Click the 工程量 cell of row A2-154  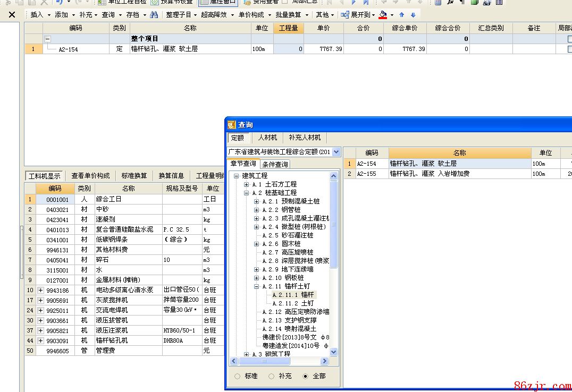[288, 49]
